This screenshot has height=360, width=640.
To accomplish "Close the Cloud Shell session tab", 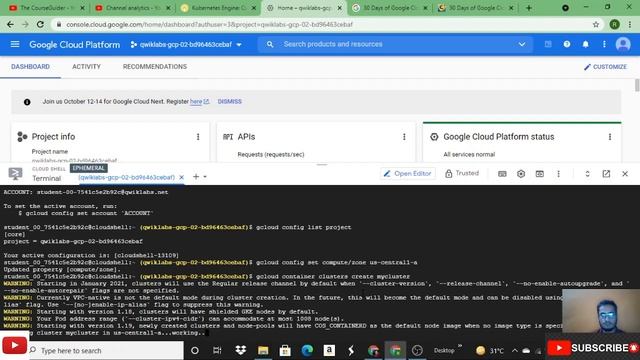I will pyautogui.click(x=182, y=177).
